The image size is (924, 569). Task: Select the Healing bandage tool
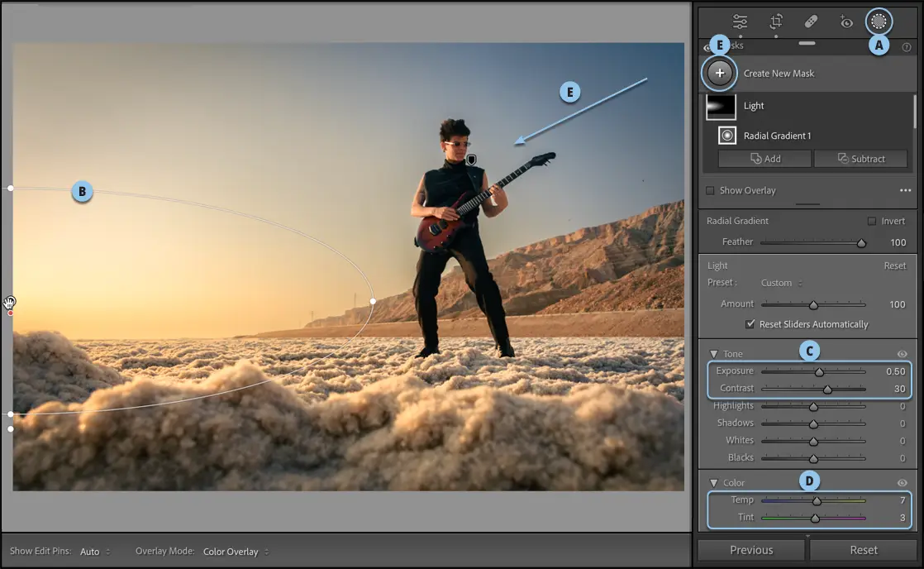point(811,22)
